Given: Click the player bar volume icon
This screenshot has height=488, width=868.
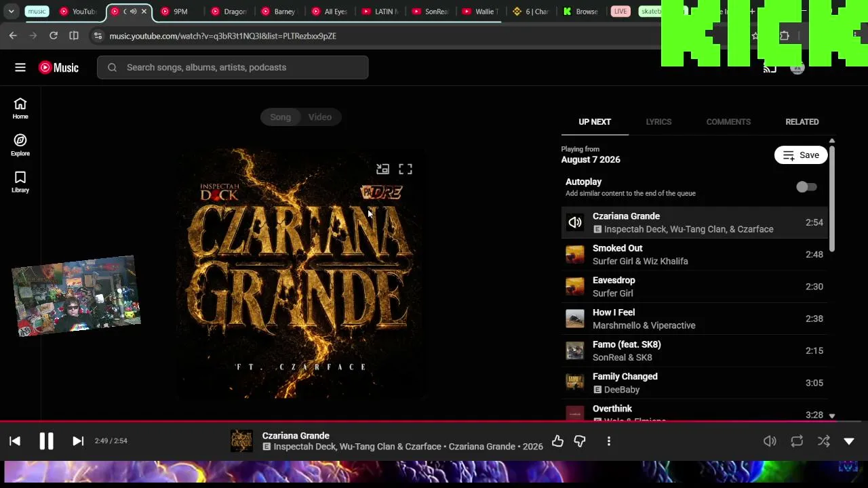Looking at the screenshot, I should 770,441.
